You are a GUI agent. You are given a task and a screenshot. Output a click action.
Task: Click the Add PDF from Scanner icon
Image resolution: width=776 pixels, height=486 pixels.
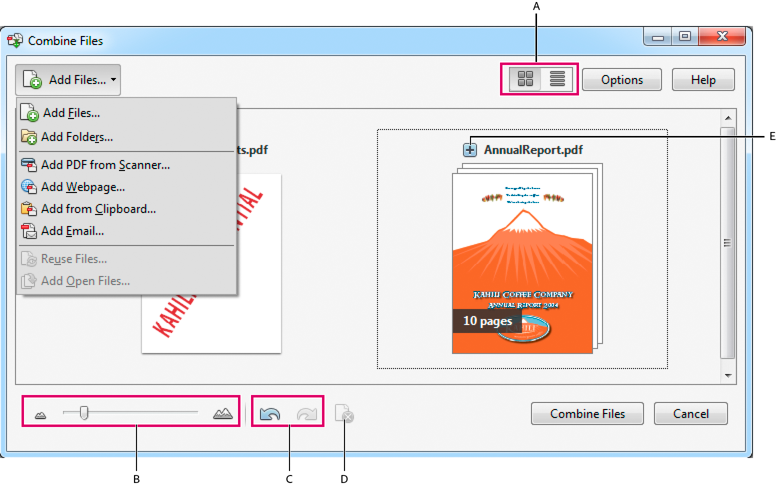tap(29, 165)
